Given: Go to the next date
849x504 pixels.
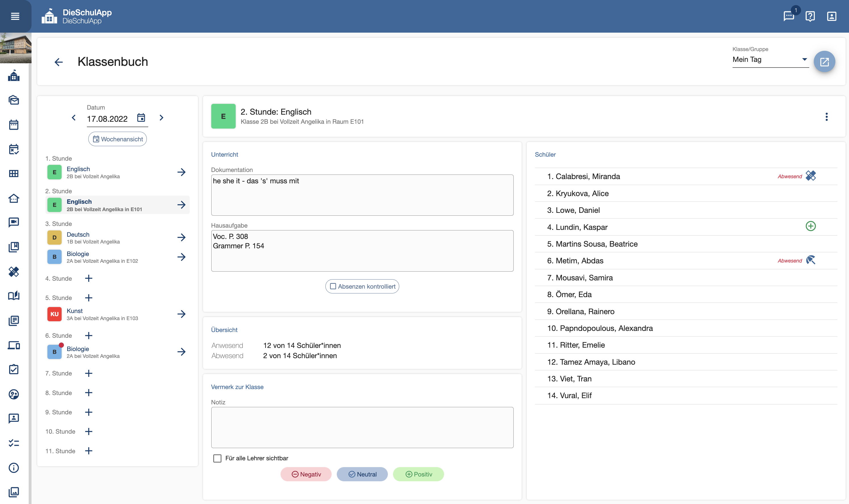Looking at the screenshot, I should point(161,117).
